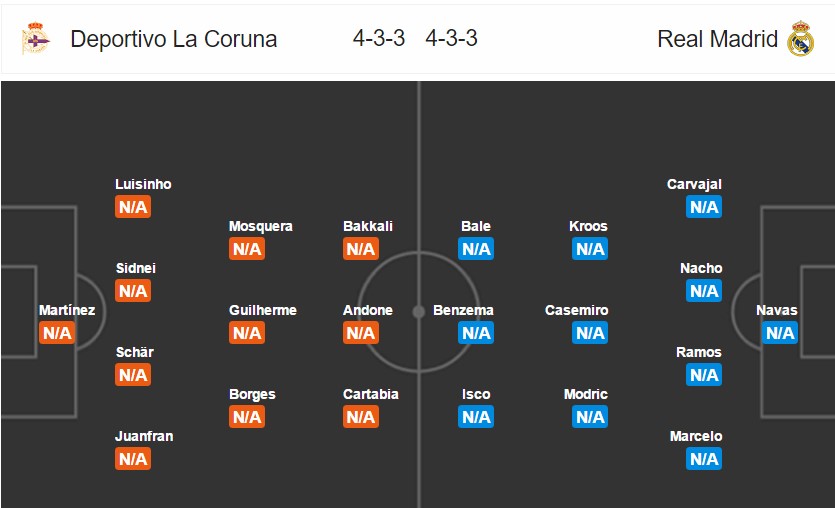Click the N/A badge under Guilherme
The width and height of the screenshot is (835, 508).
click(x=247, y=333)
